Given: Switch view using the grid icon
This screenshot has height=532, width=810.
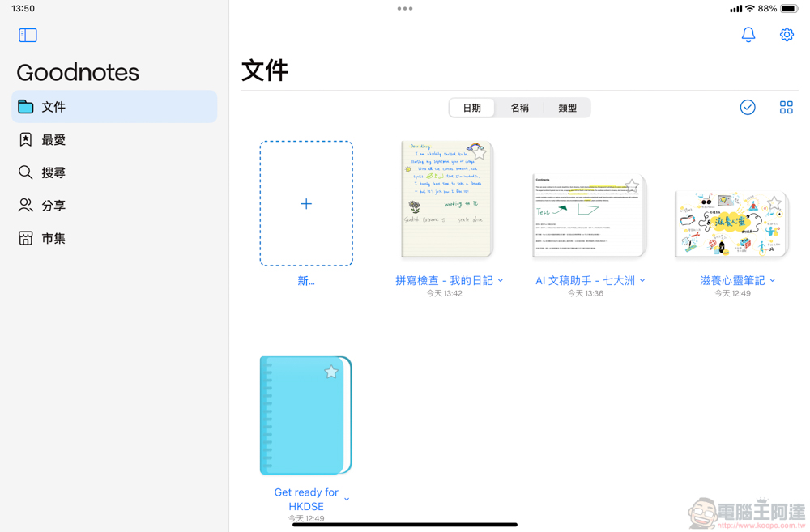Looking at the screenshot, I should pos(787,108).
